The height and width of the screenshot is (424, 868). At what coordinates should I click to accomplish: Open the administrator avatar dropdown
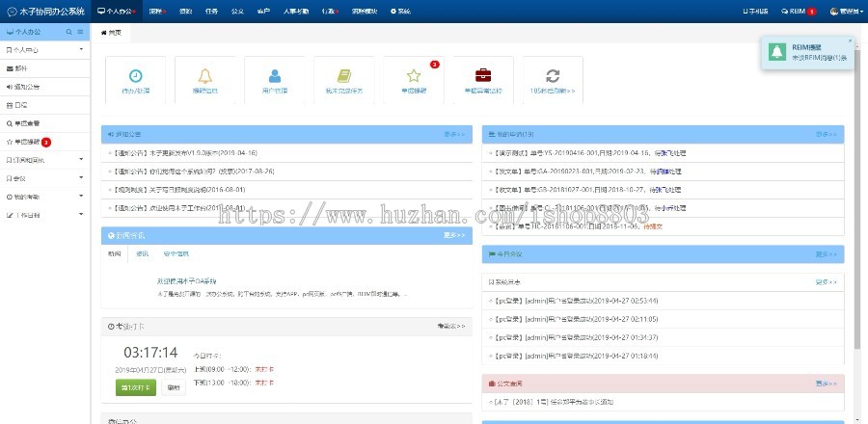[845, 11]
